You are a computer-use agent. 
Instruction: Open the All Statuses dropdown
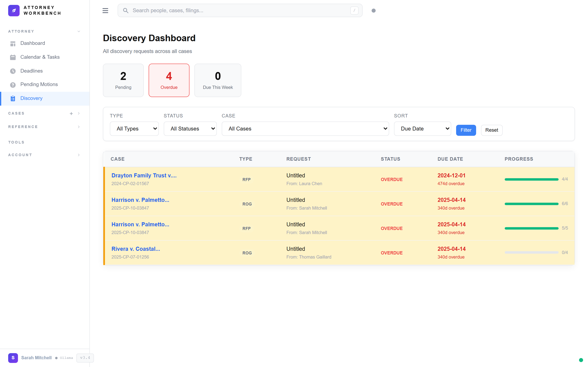tap(190, 128)
